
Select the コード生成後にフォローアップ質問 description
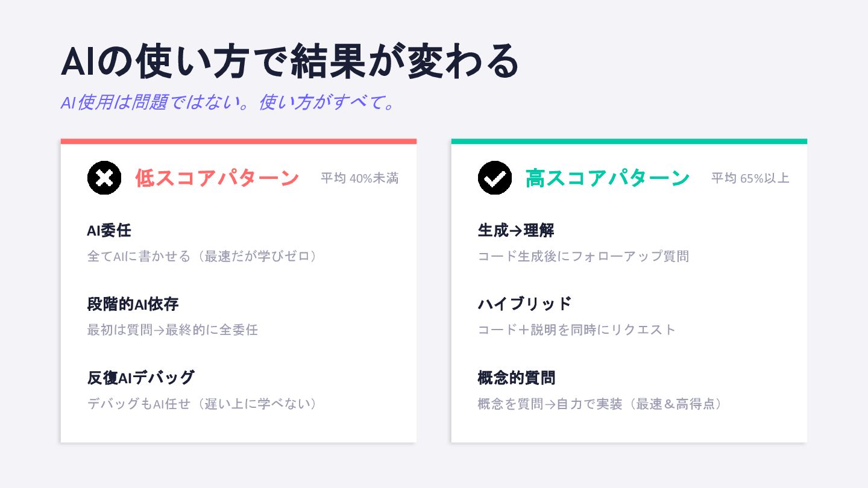tap(583, 256)
